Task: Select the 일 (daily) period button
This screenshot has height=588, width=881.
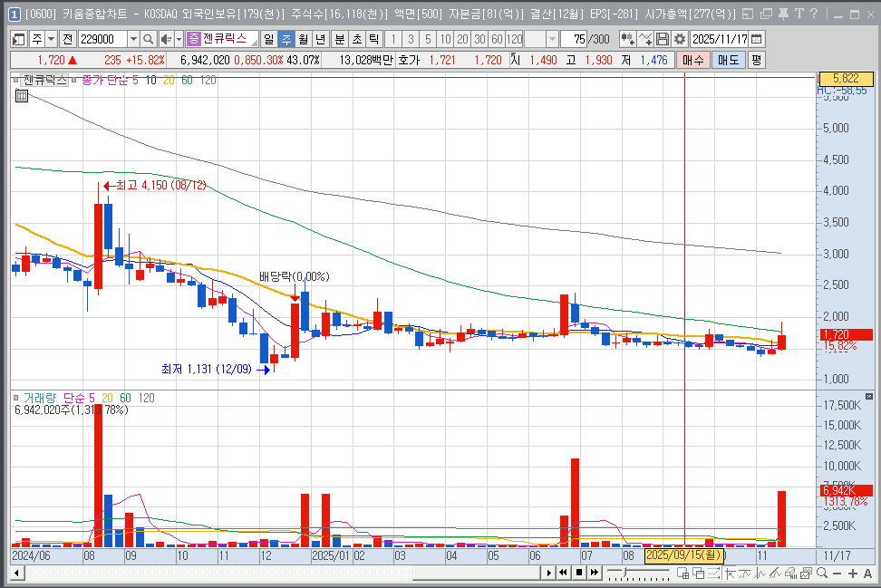Action: click(269, 39)
